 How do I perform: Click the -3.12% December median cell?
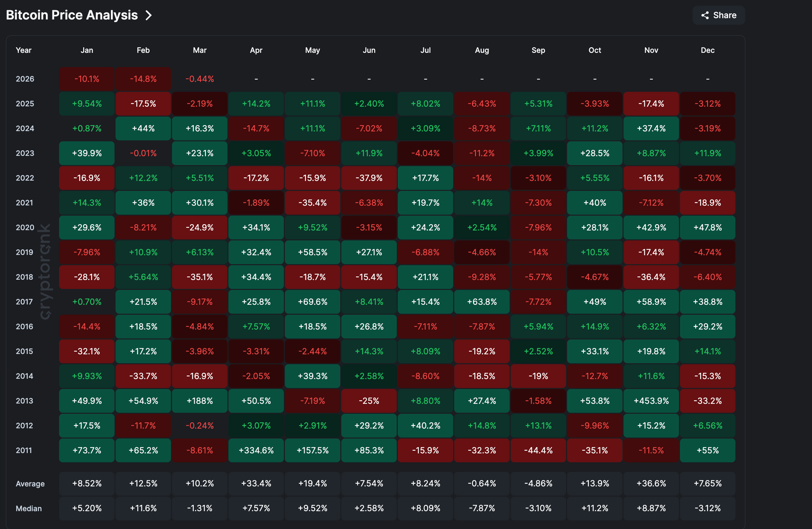[707, 509]
